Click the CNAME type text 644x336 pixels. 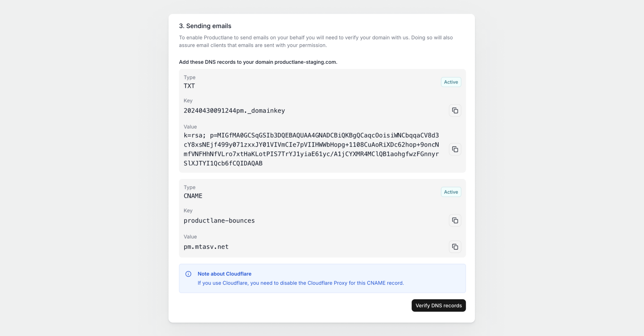pyautogui.click(x=193, y=196)
